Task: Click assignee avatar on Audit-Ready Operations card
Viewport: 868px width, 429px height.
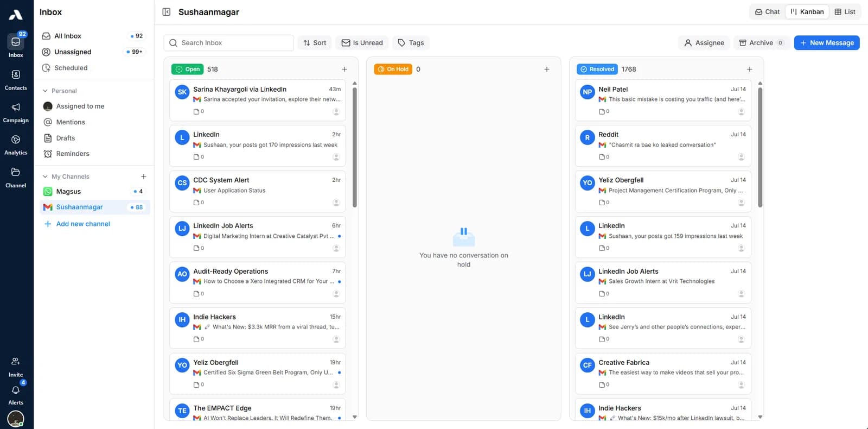Action: 336,294
